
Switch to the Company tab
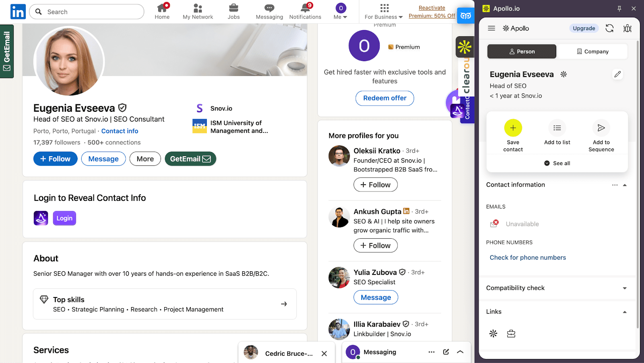pyautogui.click(x=592, y=52)
